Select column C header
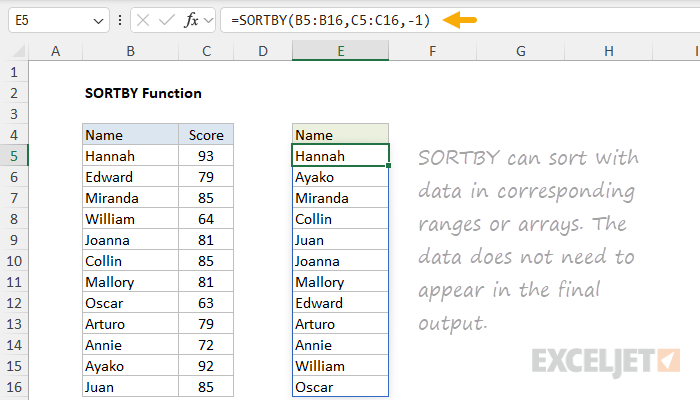Viewport: 700px width, 400px height. (x=206, y=51)
